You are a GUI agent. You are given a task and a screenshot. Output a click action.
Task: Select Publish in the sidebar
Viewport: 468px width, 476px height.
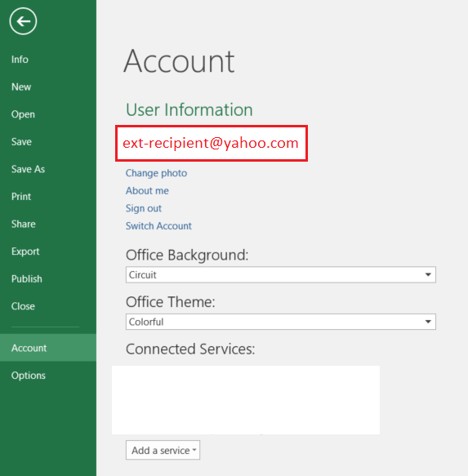[27, 278]
